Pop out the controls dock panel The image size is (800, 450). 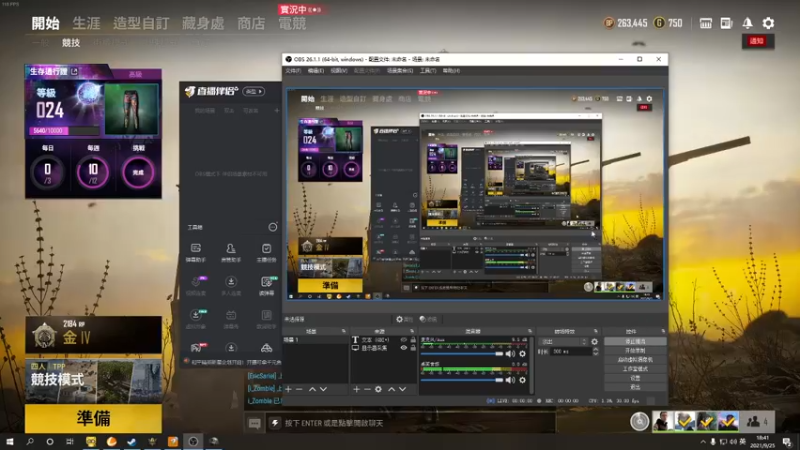tap(663, 332)
